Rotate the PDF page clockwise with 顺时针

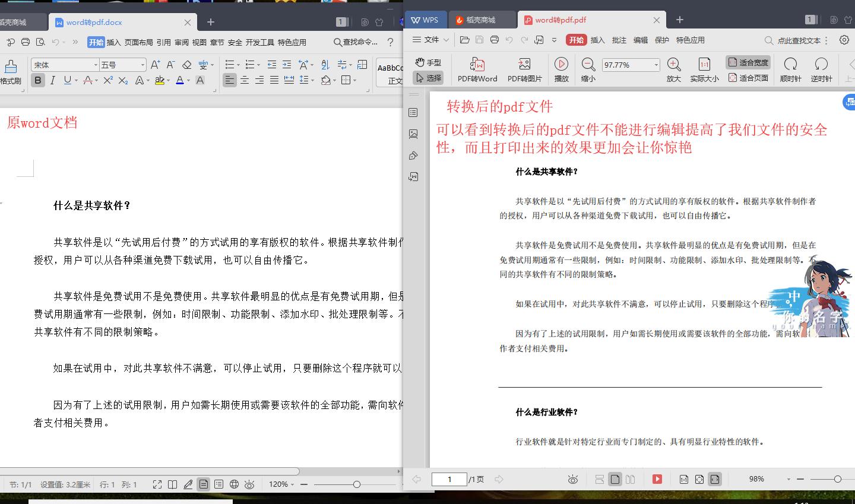pyautogui.click(x=790, y=69)
